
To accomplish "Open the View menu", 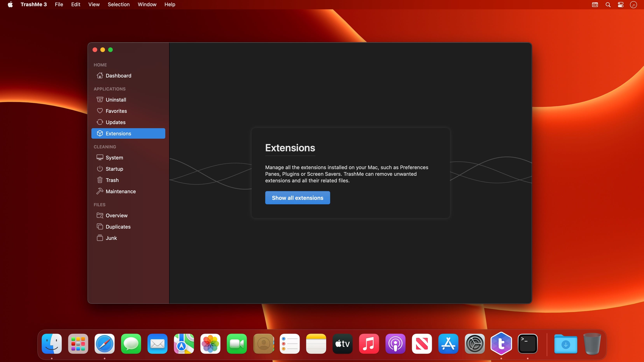I will [x=94, y=4].
